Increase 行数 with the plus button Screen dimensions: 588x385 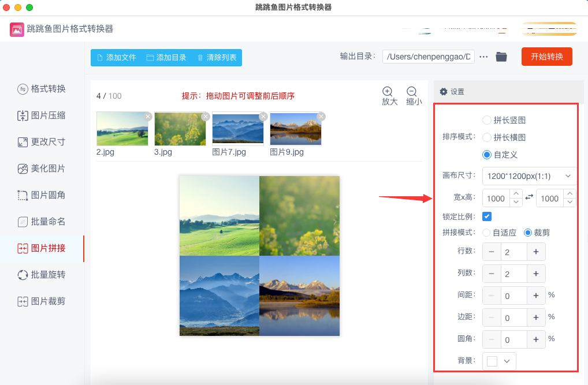tap(536, 252)
